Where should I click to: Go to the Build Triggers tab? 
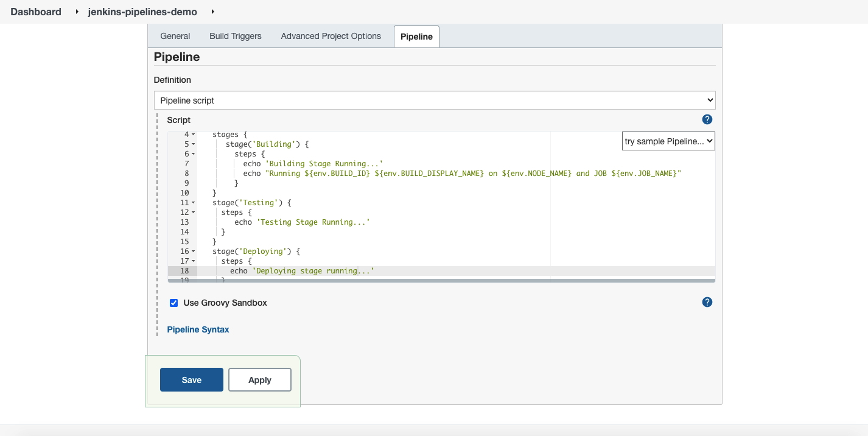(x=235, y=36)
